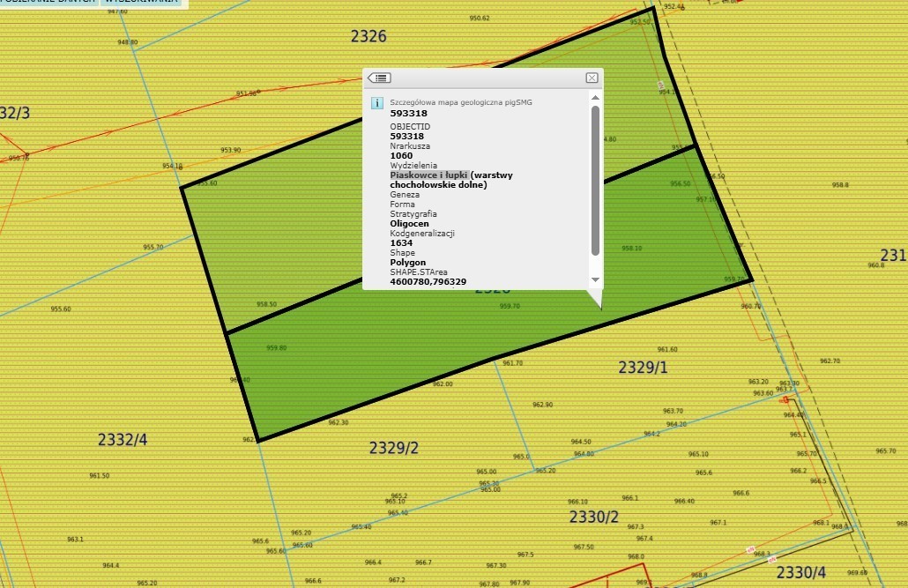Click the OBJECTID value 593318
The height and width of the screenshot is (588, 908).
pos(407,137)
